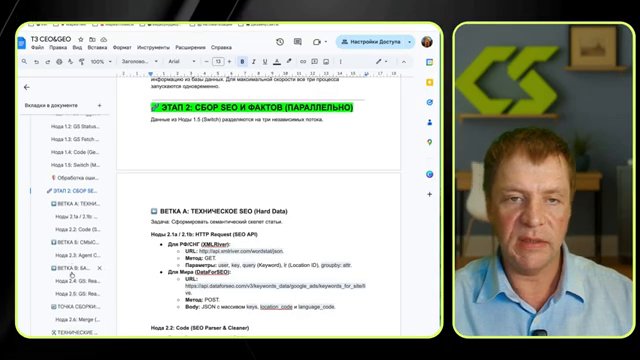The image size is (640, 360).
Task: Open the Файл menu
Action: pos(37,48)
